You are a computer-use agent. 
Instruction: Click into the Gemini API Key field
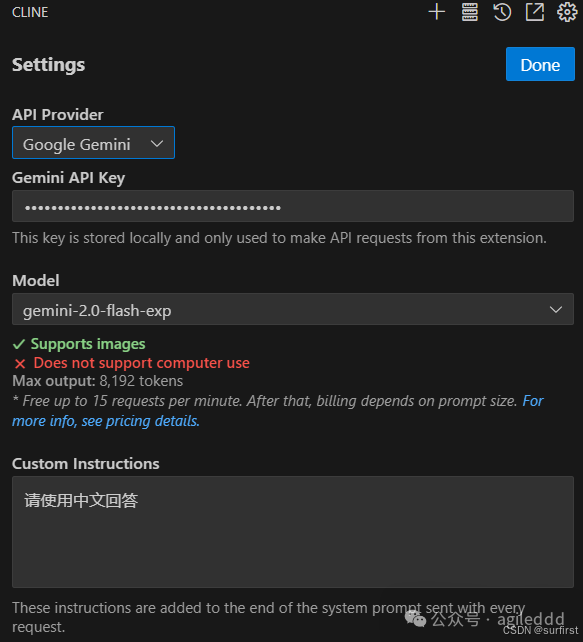293,206
